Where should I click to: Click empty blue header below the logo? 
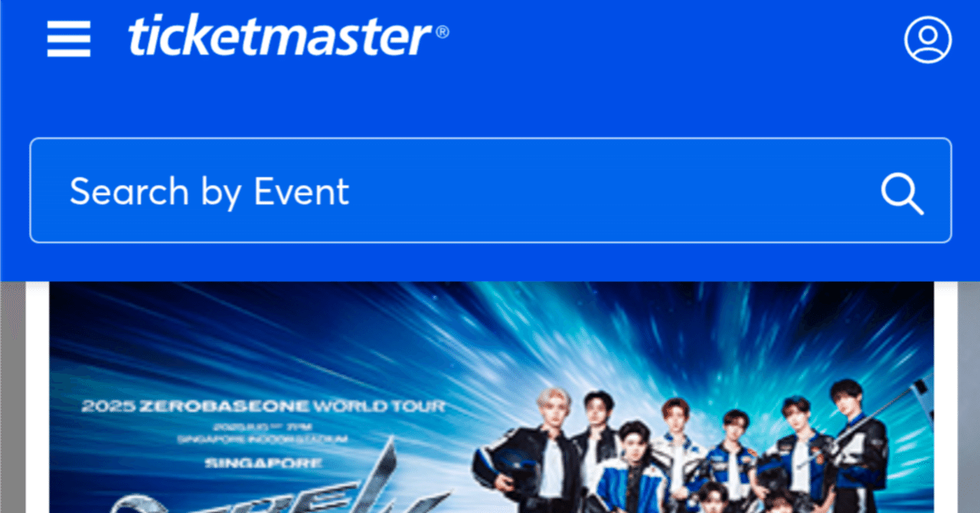(x=490, y=100)
